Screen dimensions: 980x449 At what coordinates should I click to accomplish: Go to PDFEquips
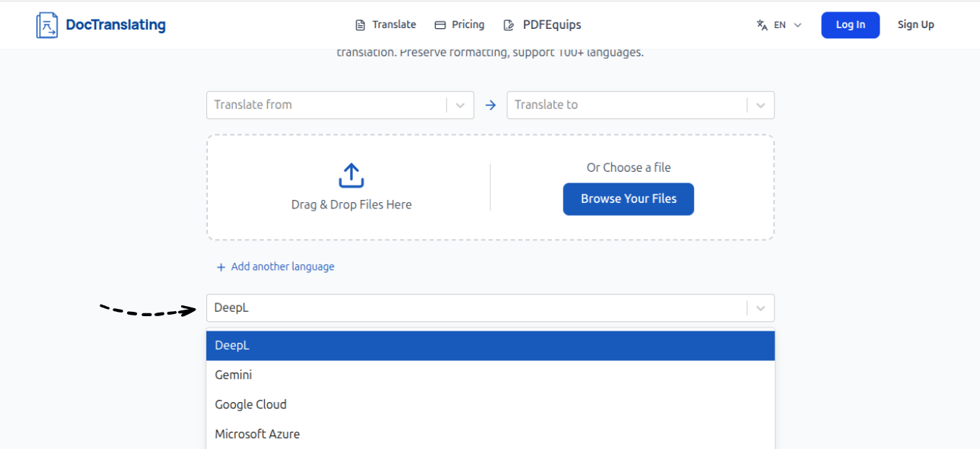(543, 25)
